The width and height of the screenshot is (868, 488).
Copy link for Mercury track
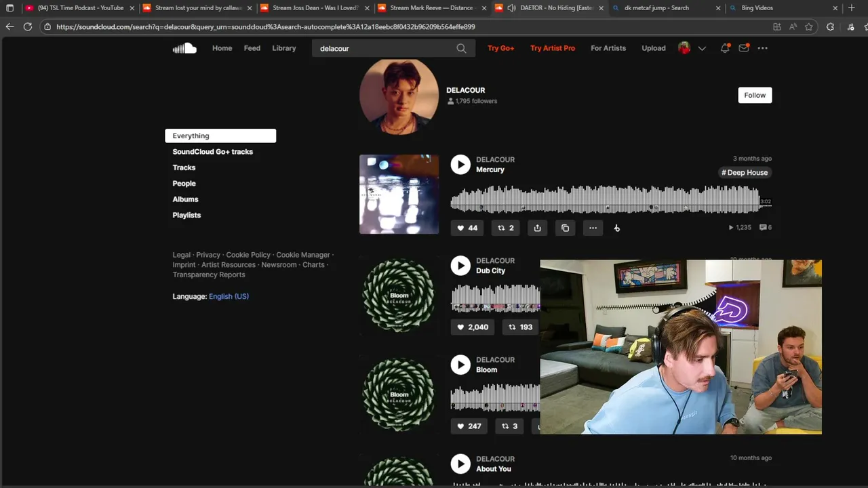tap(565, 228)
